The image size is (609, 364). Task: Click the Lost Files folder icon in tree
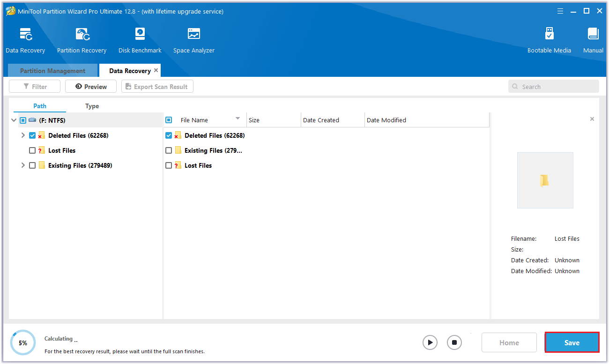point(42,150)
